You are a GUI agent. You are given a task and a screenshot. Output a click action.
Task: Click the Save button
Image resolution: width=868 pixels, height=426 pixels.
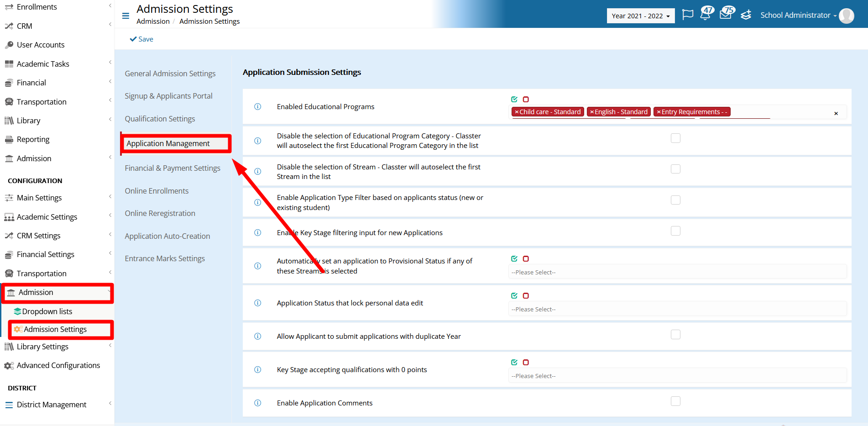click(141, 39)
